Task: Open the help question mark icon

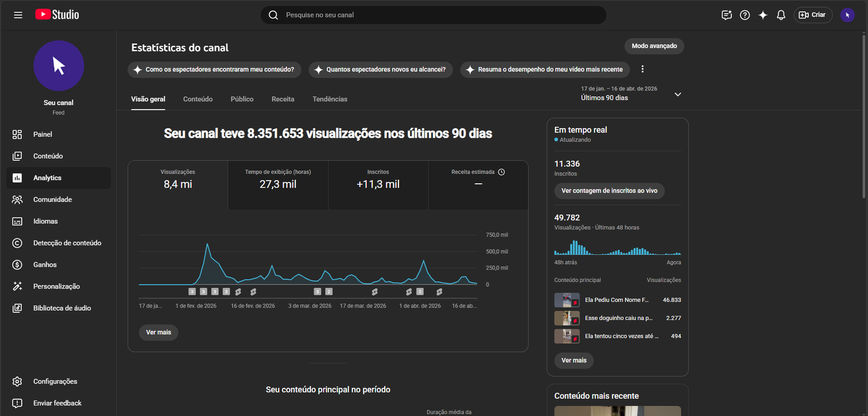Action: click(745, 15)
